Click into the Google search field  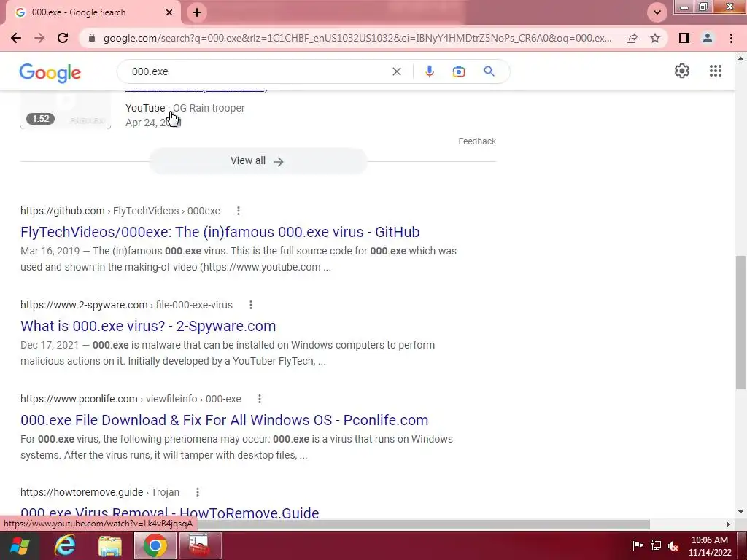pos(258,71)
